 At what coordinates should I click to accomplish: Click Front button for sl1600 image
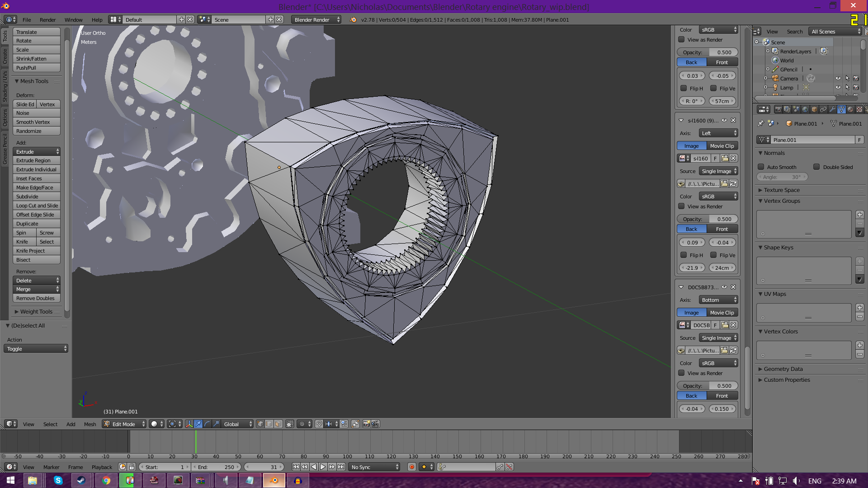pos(722,229)
